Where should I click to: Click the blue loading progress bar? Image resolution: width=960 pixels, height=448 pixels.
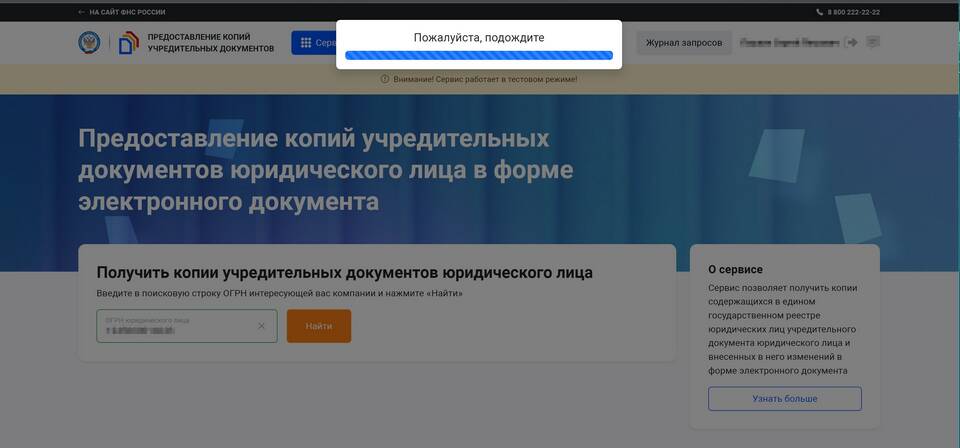click(478, 56)
